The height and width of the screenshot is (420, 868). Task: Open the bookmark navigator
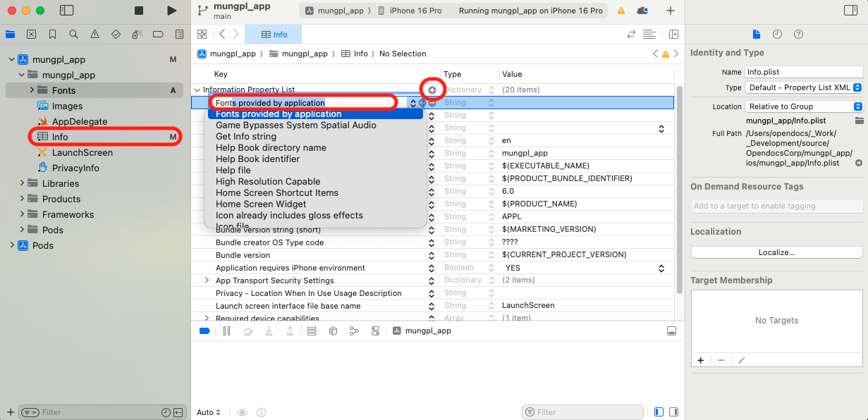point(53,34)
